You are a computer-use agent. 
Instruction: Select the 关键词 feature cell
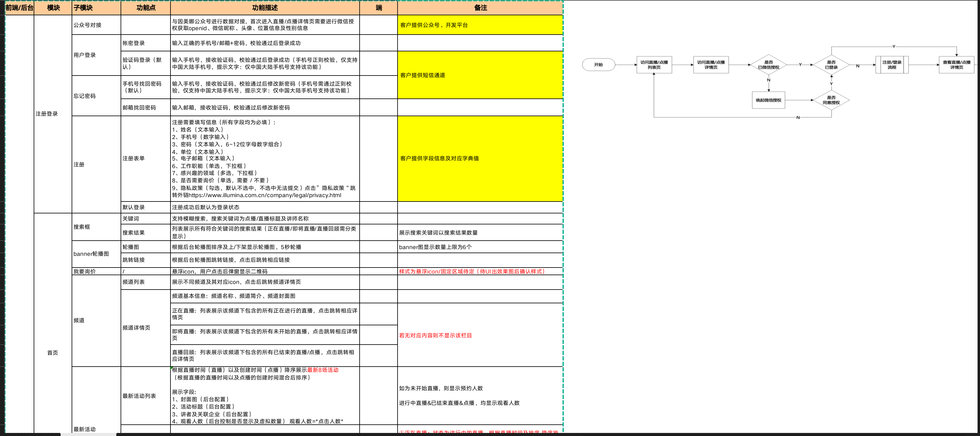click(146, 219)
